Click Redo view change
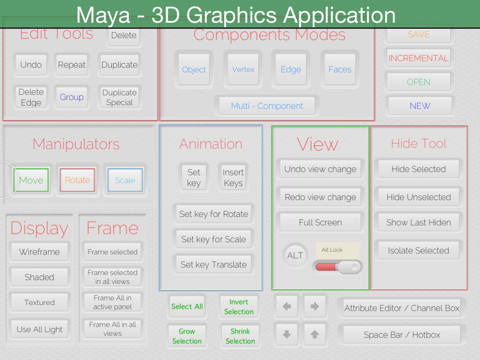Screen dimensions: 480x360 tap(320, 197)
